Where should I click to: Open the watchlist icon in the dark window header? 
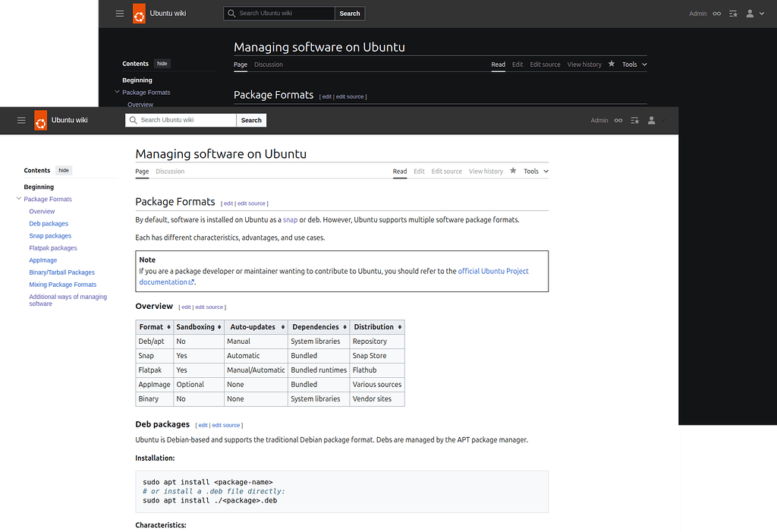[x=733, y=13]
